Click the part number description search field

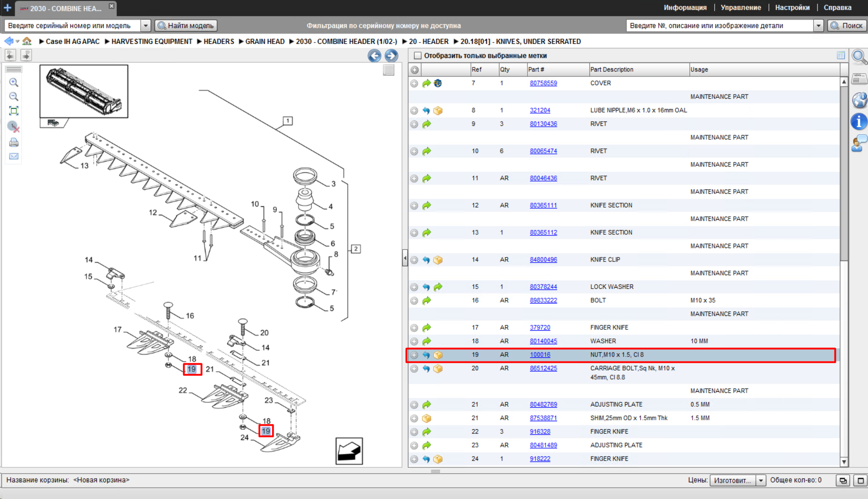720,26
